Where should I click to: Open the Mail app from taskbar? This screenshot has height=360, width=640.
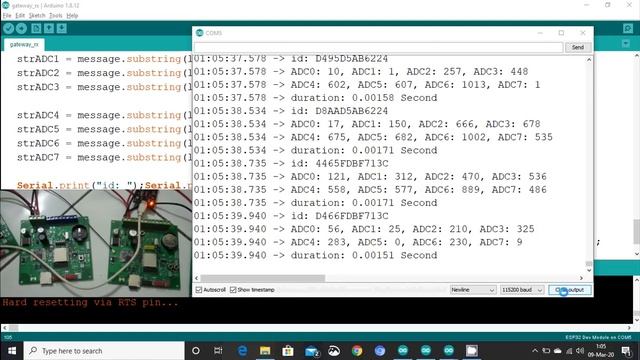point(311,351)
